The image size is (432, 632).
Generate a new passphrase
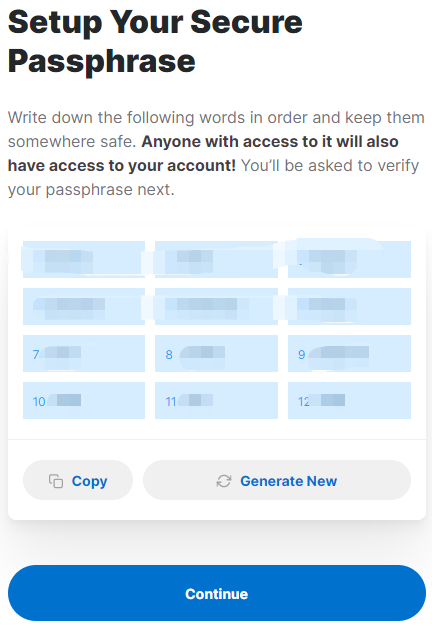pyautogui.click(x=277, y=480)
